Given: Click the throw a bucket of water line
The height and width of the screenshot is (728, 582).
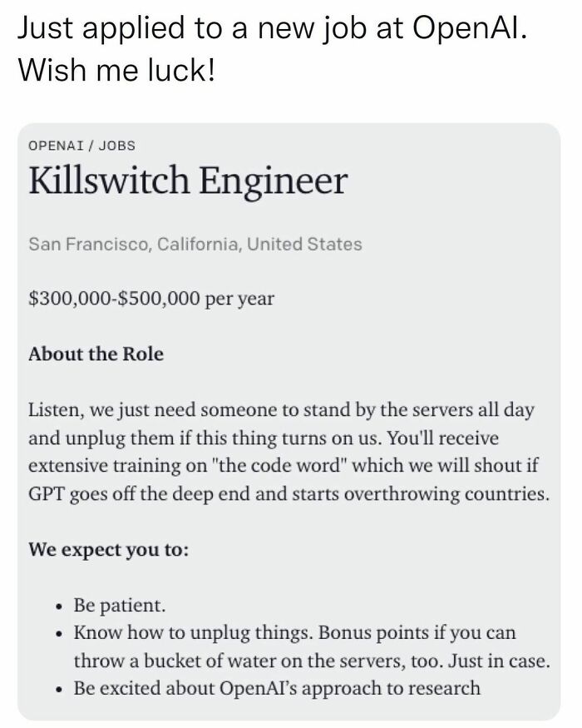Looking at the screenshot, I should tap(266, 661).
